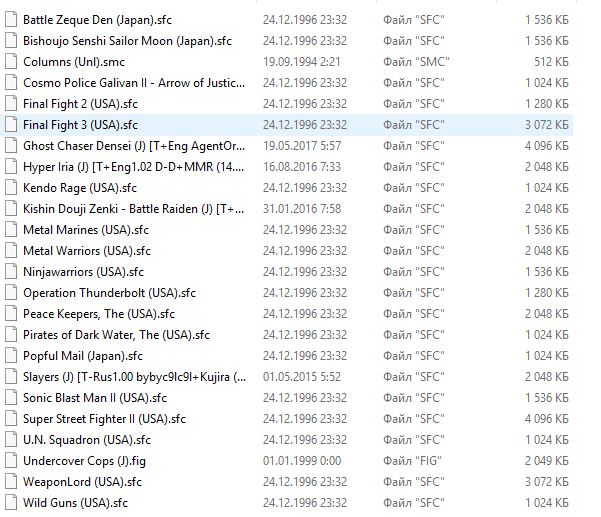Select file name Bishoujo Senshi Sailor Moon (Japan).sfc

pos(127,41)
